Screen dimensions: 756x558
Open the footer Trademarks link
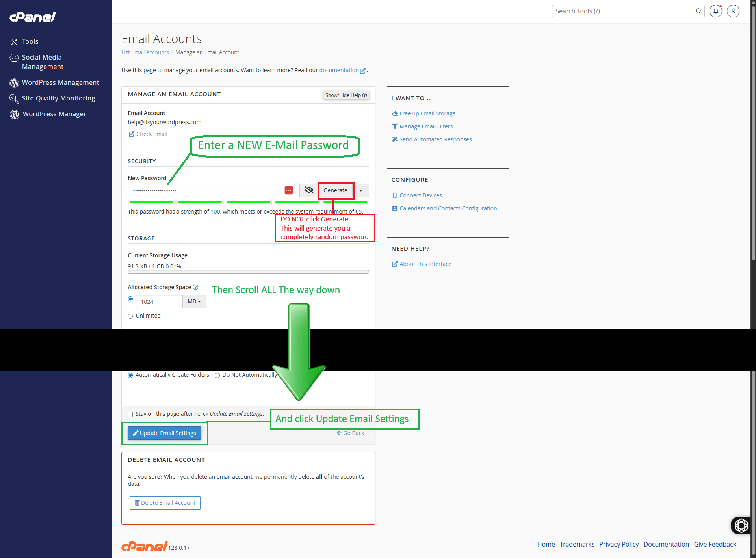coord(577,544)
